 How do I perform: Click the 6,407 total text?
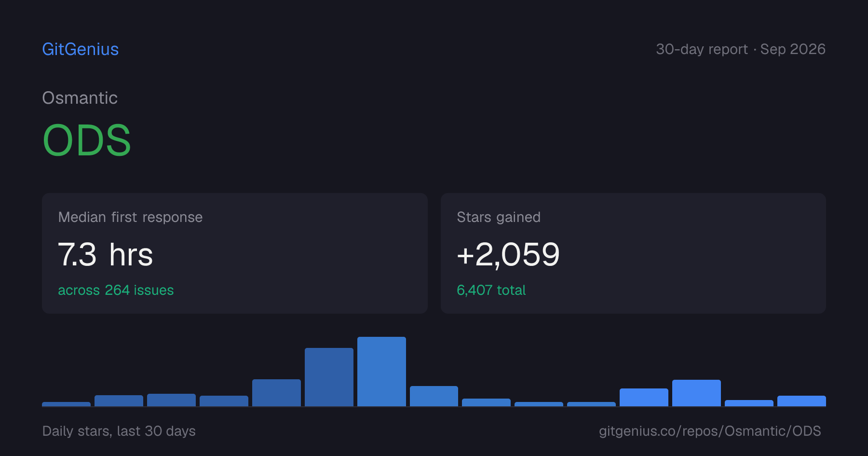pyautogui.click(x=491, y=290)
